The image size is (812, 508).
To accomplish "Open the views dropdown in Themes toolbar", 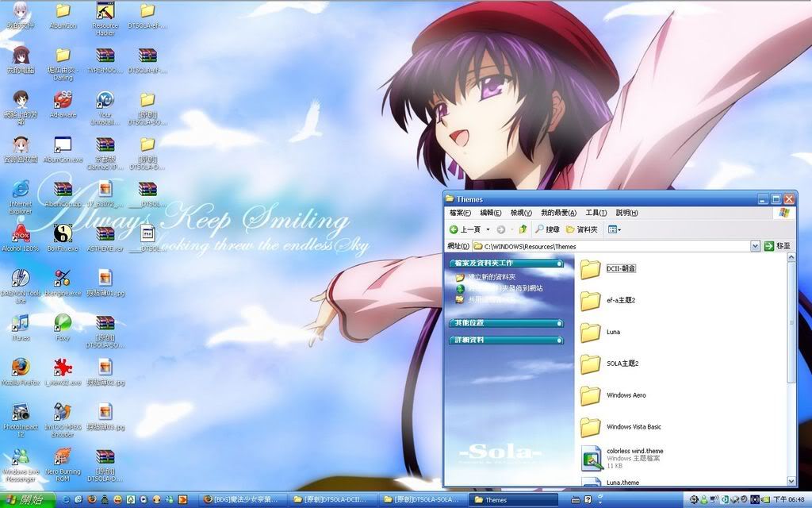I will point(615,229).
